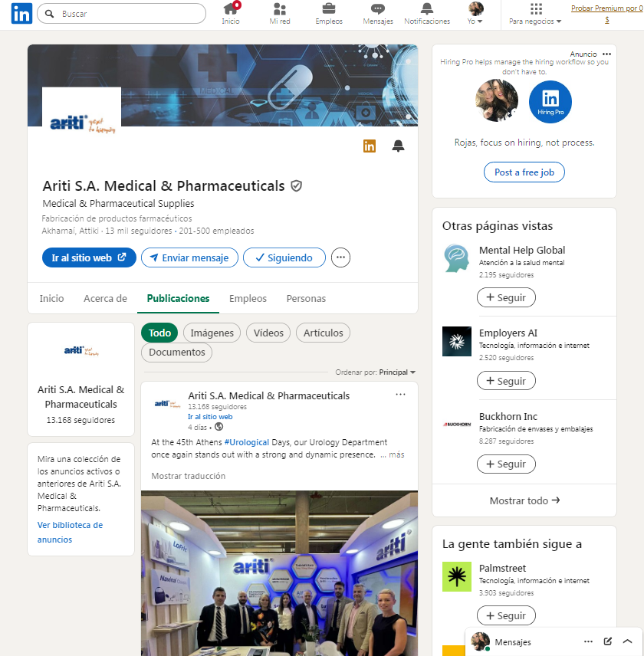This screenshot has width=644, height=656.
Task: Open Empleos briefcase icon
Action: [329, 14]
